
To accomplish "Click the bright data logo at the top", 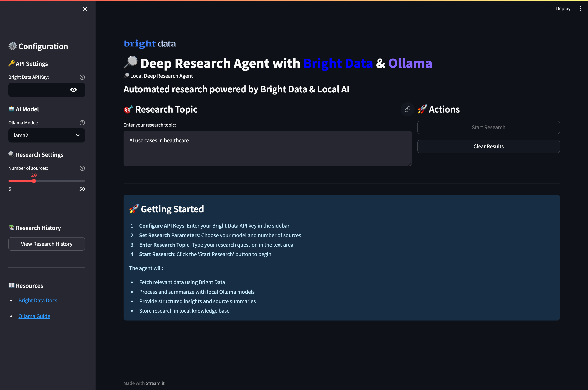I will tap(150, 44).
